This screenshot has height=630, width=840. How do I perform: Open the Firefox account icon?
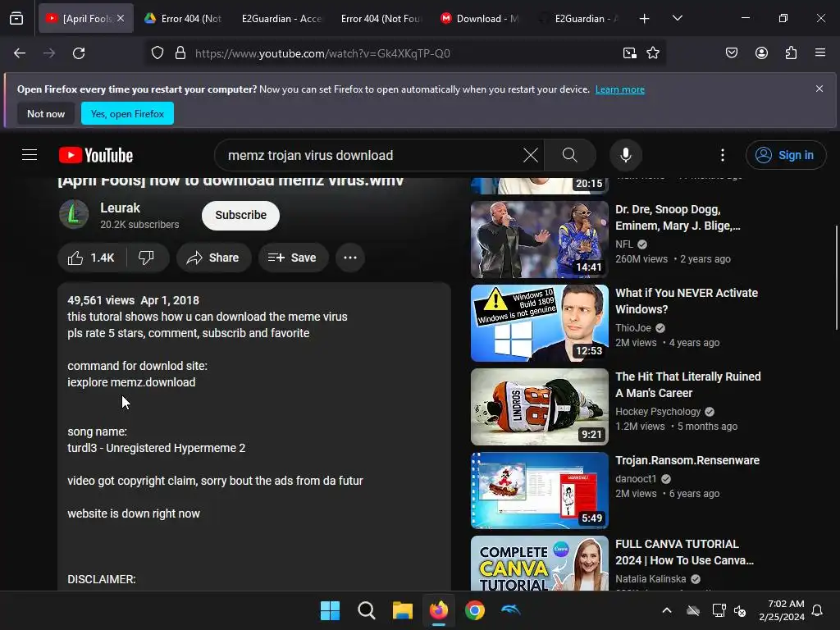coord(762,53)
